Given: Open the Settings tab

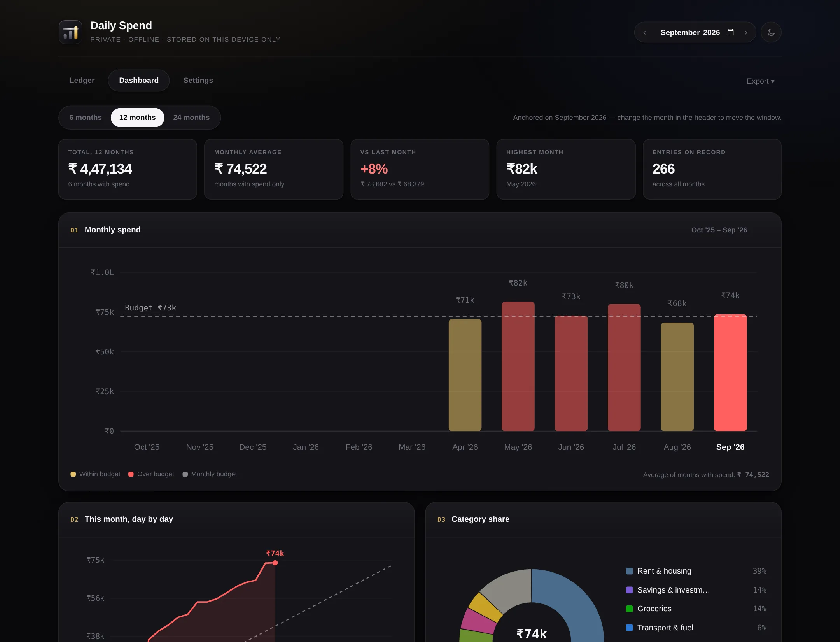Looking at the screenshot, I should (198, 80).
